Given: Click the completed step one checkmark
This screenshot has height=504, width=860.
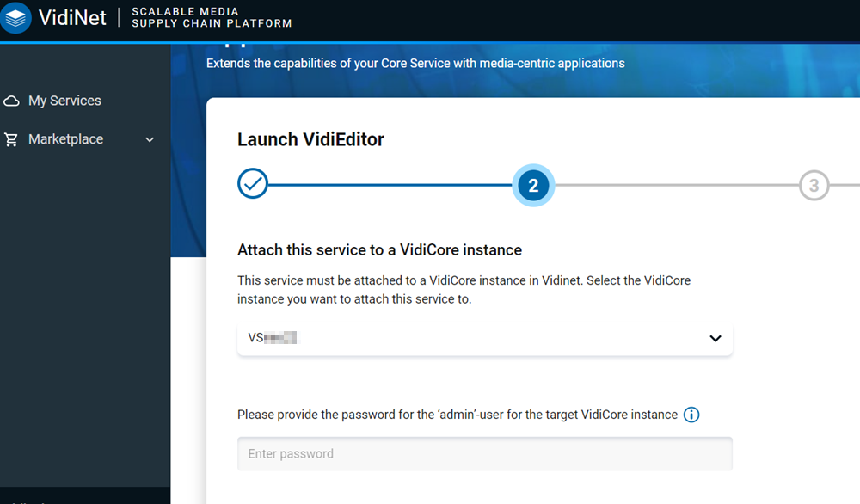Looking at the screenshot, I should coord(253,184).
